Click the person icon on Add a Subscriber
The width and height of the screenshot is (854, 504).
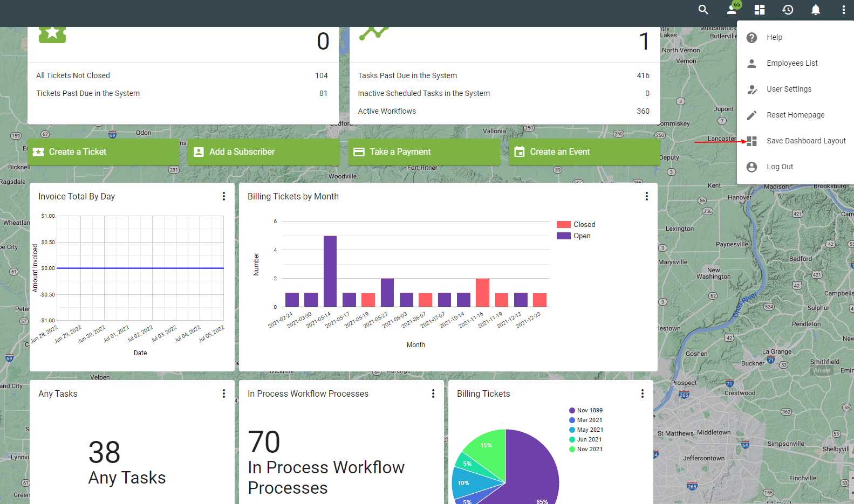point(199,152)
